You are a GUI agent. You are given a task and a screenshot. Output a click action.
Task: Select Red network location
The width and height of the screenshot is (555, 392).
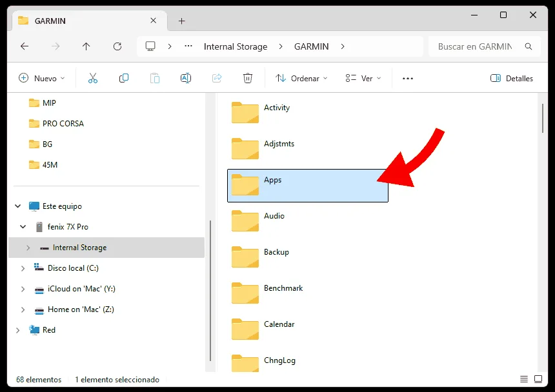[x=42, y=330]
